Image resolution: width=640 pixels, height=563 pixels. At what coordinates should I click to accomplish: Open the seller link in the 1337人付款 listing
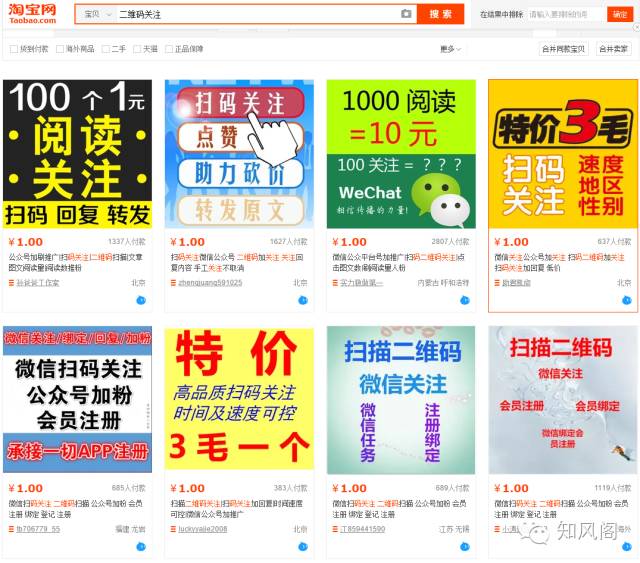click(38, 283)
